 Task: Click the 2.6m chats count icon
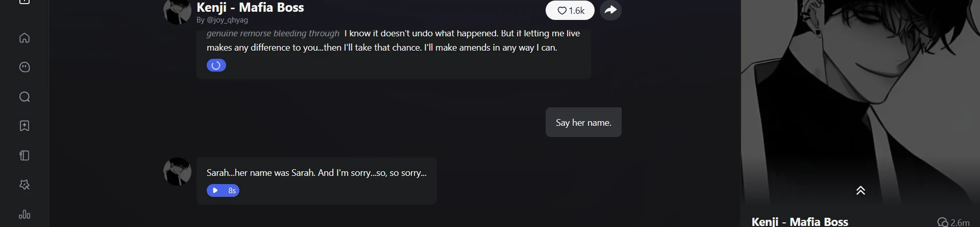[942, 222]
